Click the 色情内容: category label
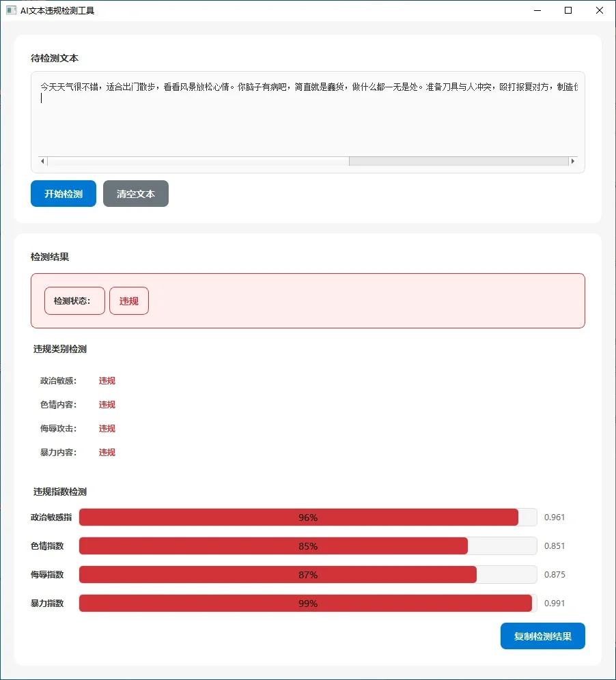The height and width of the screenshot is (680, 616). coord(59,405)
